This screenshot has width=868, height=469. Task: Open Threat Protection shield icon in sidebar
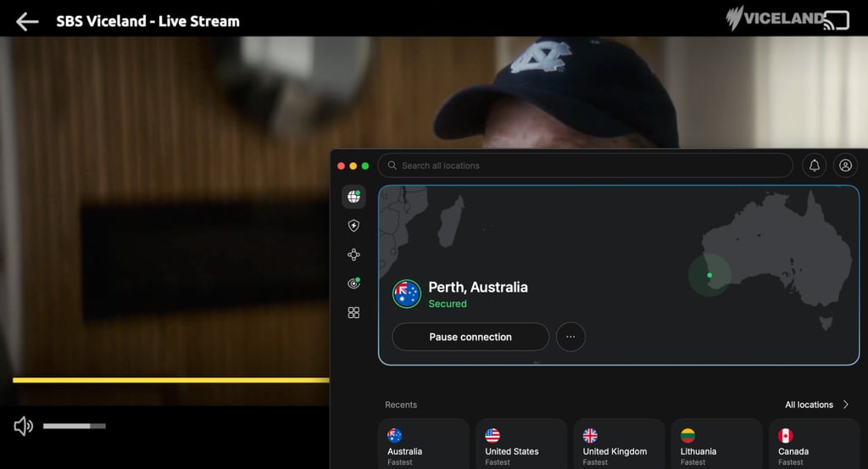[353, 226]
